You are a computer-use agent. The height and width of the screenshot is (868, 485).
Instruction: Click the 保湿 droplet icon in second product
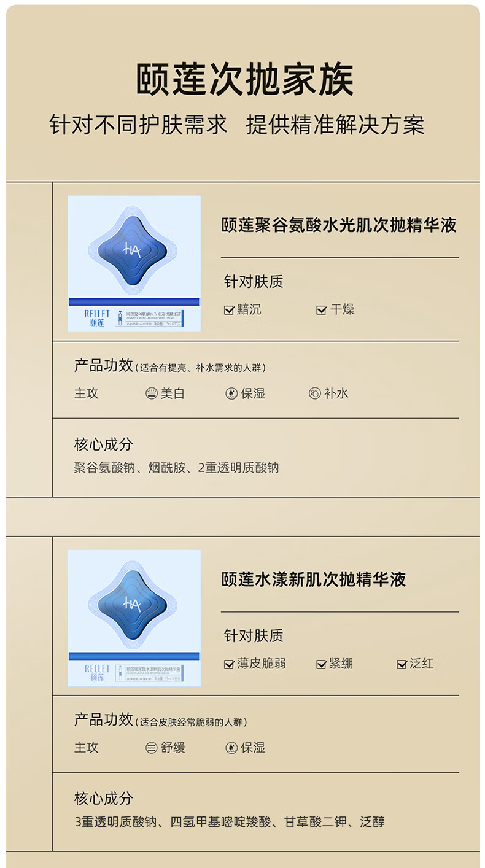231,748
